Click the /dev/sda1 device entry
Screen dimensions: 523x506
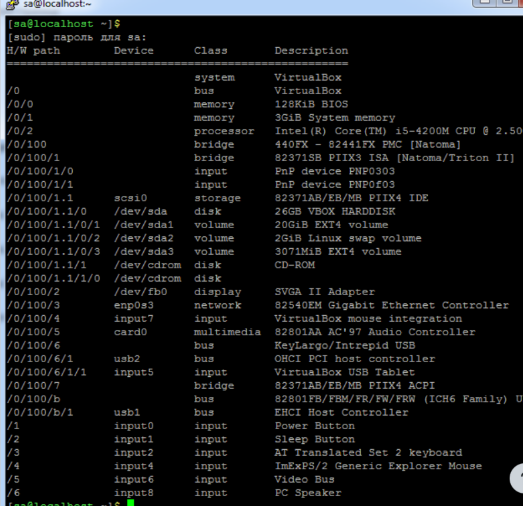(144, 225)
